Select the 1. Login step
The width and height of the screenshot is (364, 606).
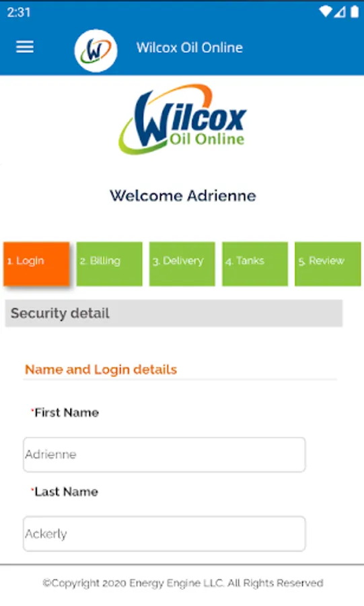point(37,264)
